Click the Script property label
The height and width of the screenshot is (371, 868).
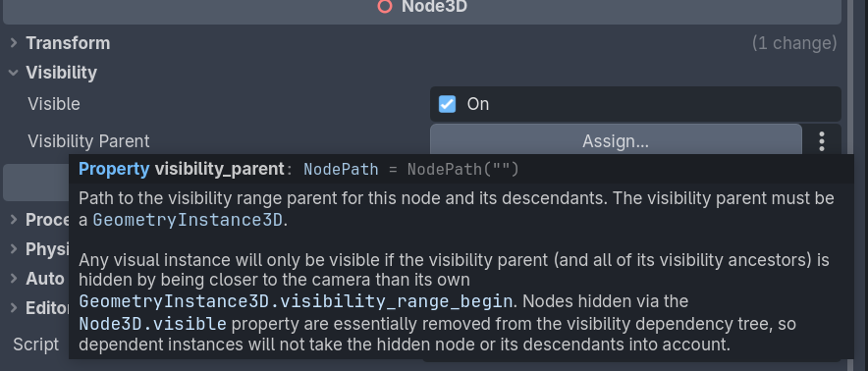[x=36, y=344]
